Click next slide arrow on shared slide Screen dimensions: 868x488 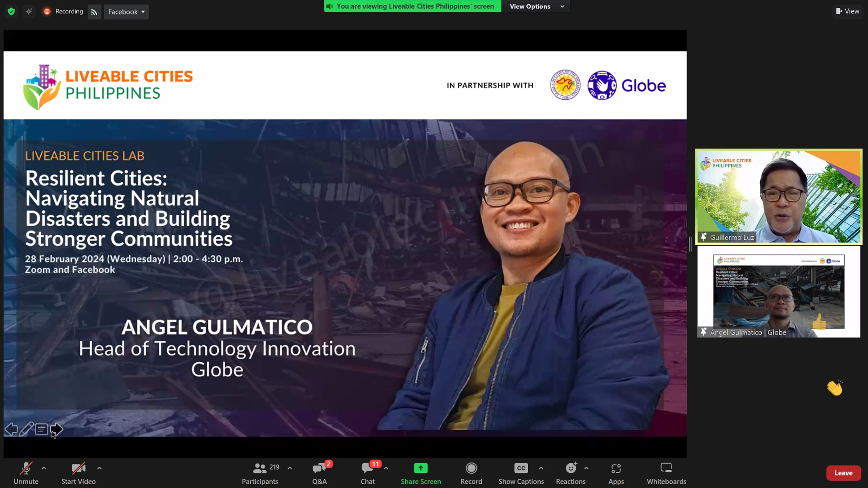click(x=57, y=429)
